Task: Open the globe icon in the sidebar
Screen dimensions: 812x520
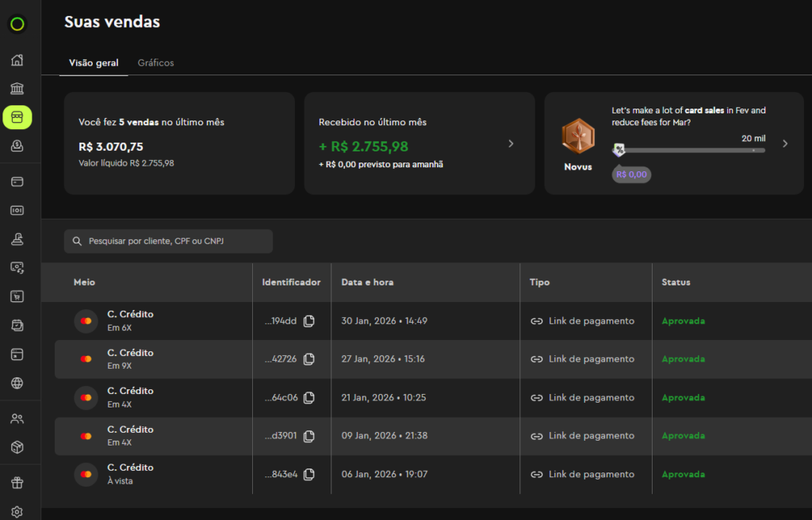Action: coord(17,383)
